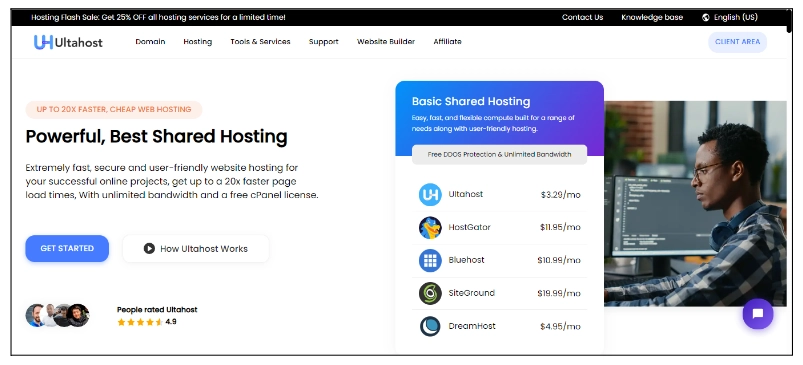Click the play icon in How Ultahost Works
The image size is (803, 365).
point(149,249)
